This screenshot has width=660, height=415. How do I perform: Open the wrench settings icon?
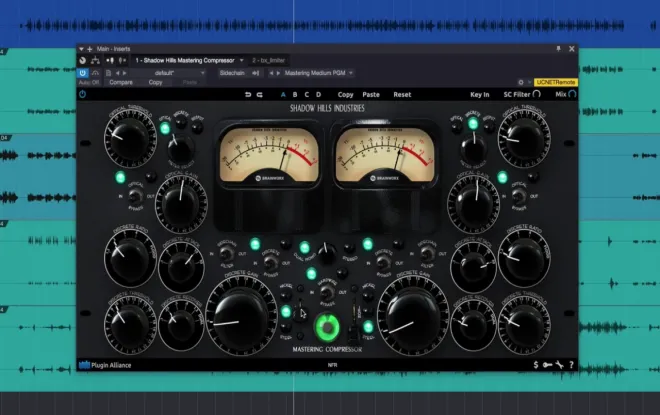(559, 365)
